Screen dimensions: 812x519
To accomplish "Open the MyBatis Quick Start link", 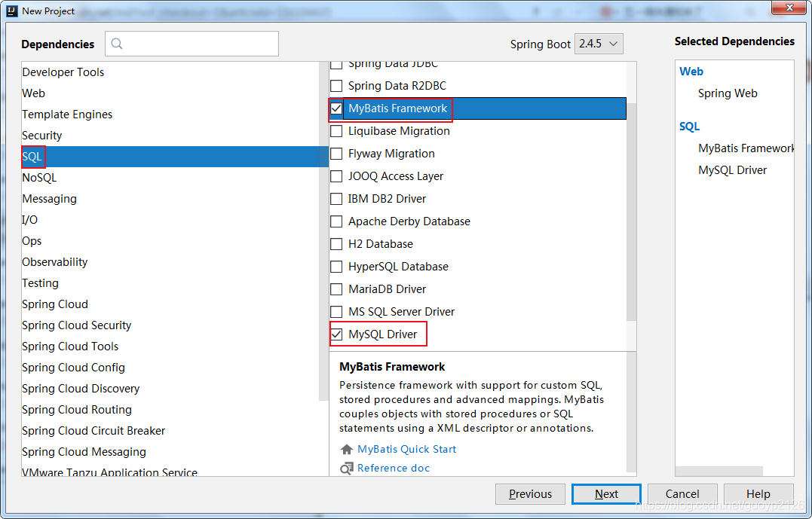I will [407, 449].
